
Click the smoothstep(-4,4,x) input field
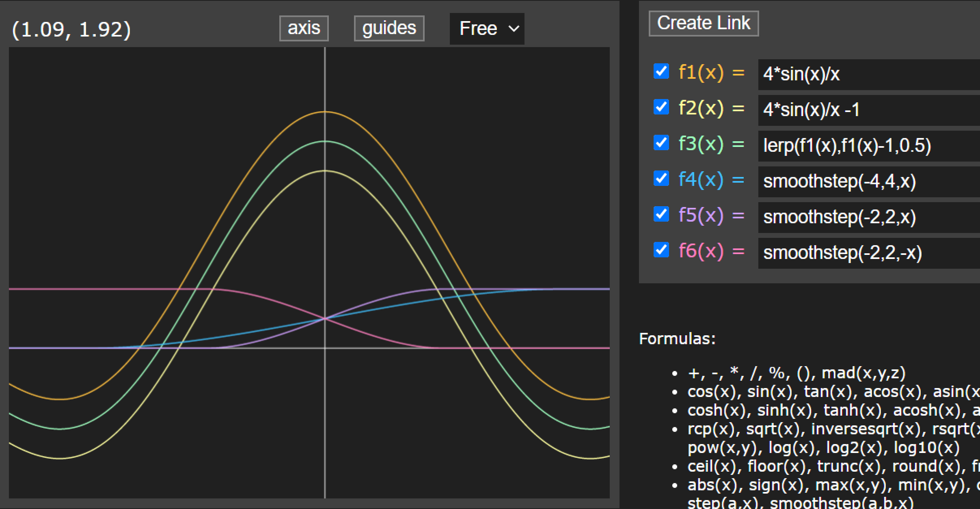[x=869, y=181]
